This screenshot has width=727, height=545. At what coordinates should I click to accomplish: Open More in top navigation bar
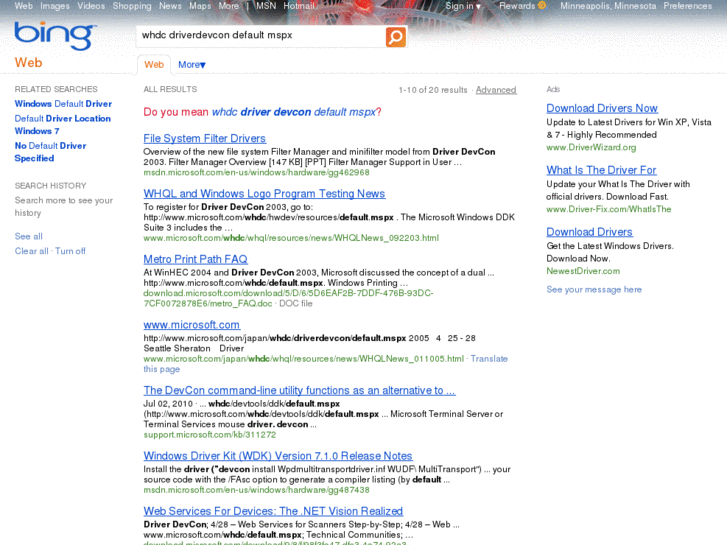[229, 6]
